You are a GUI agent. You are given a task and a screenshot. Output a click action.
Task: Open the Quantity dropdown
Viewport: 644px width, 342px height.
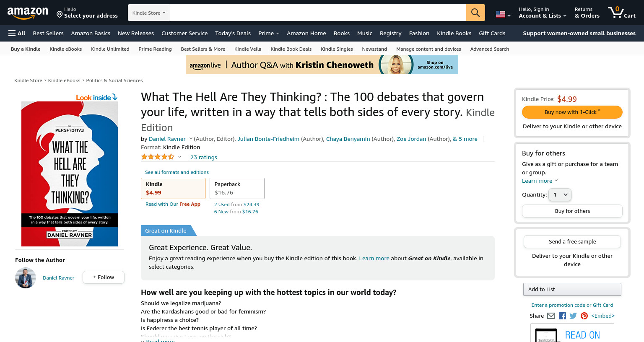pos(560,194)
